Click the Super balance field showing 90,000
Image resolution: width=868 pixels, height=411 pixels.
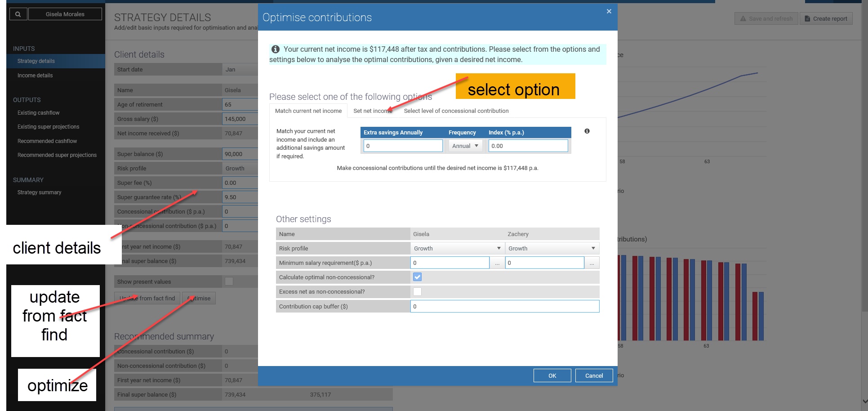pos(240,154)
